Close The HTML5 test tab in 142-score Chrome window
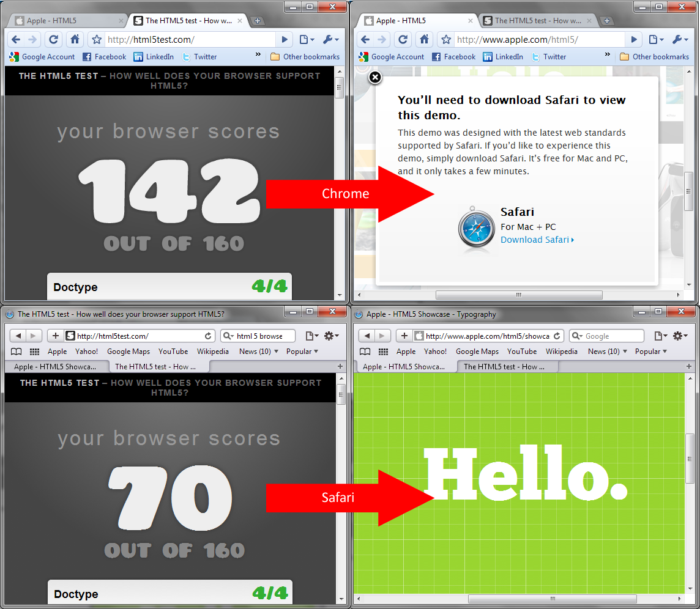The image size is (700, 609). pyautogui.click(x=240, y=21)
